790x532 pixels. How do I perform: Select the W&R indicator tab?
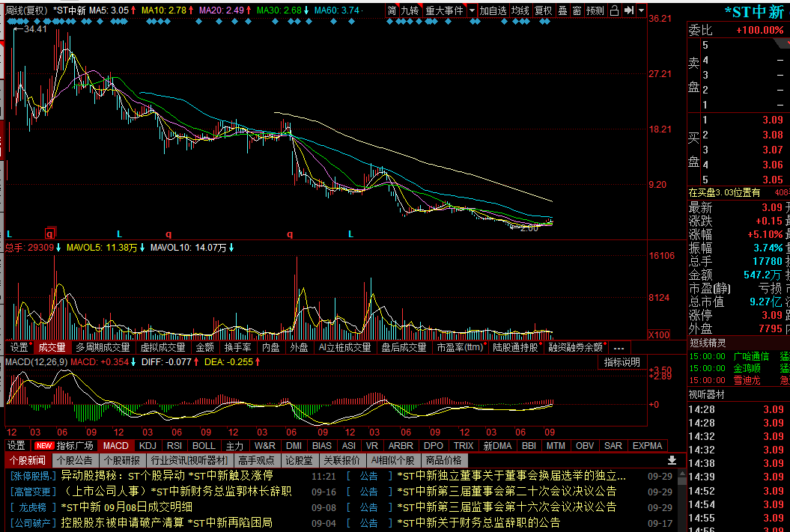pos(265,445)
